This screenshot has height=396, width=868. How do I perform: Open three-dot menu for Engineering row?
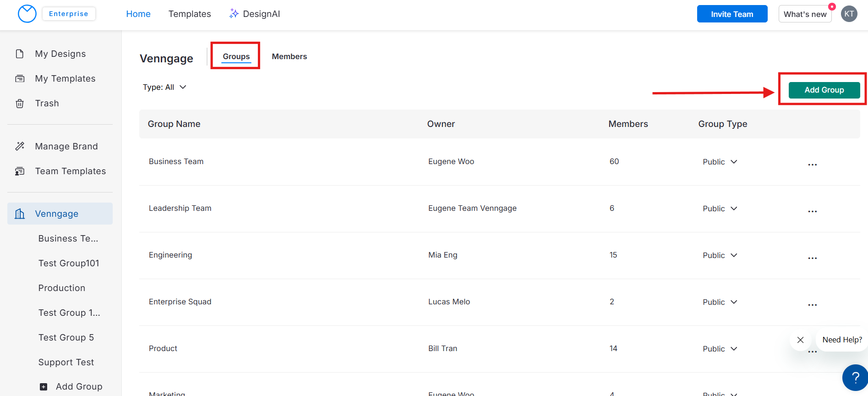click(812, 258)
